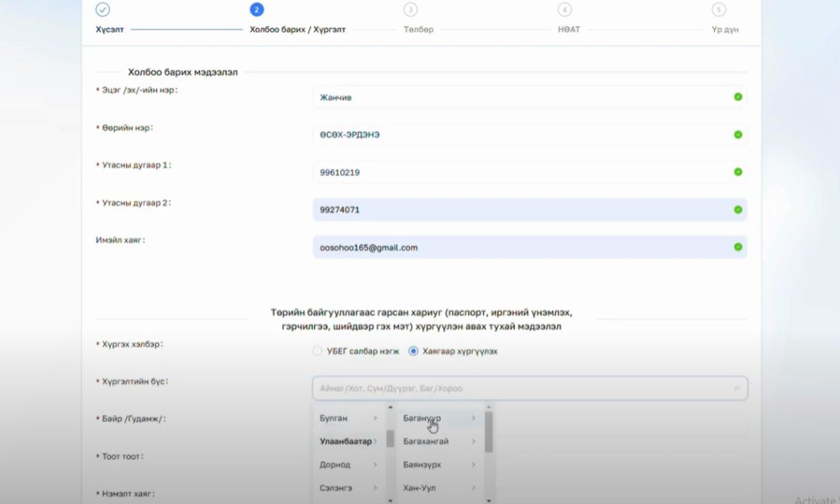Click the Хүргэх хэлбэр label

(x=133, y=344)
